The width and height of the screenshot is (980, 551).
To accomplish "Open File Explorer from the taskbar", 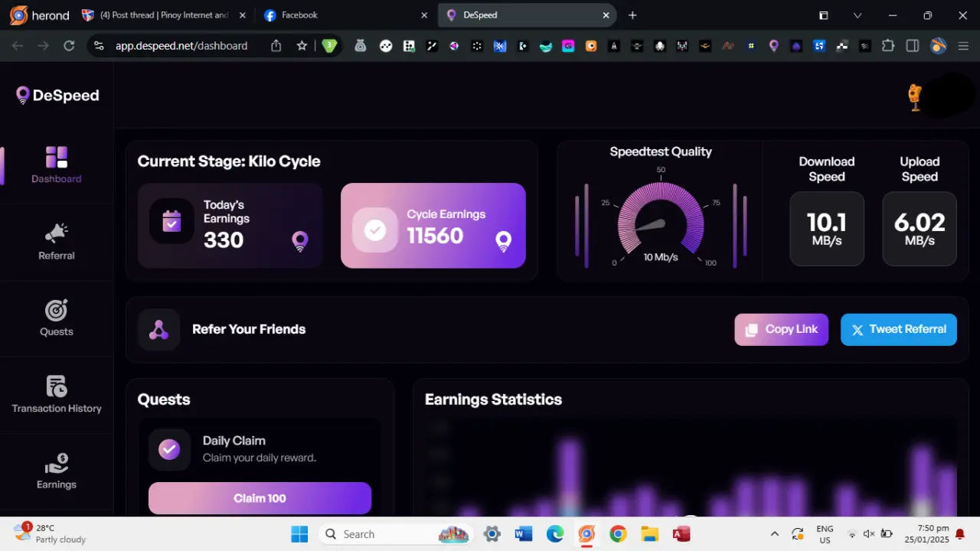I will pyautogui.click(x=649, y=534).
